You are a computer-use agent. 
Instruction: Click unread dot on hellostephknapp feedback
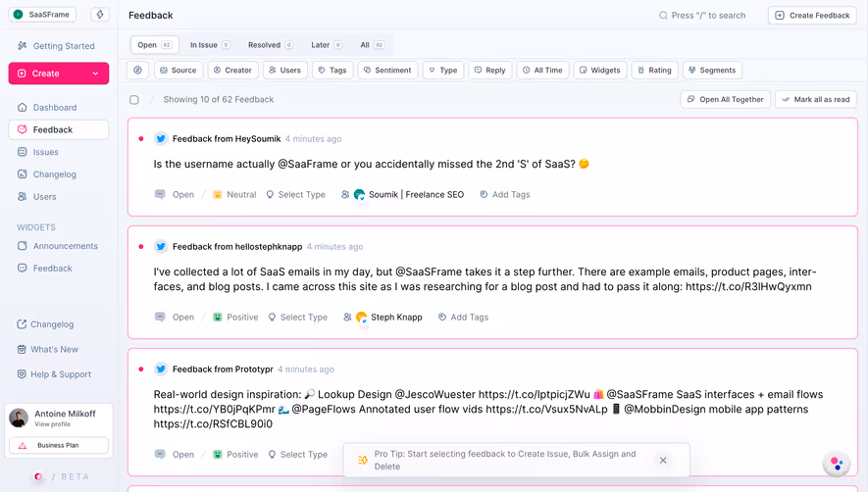pos(141,247)
